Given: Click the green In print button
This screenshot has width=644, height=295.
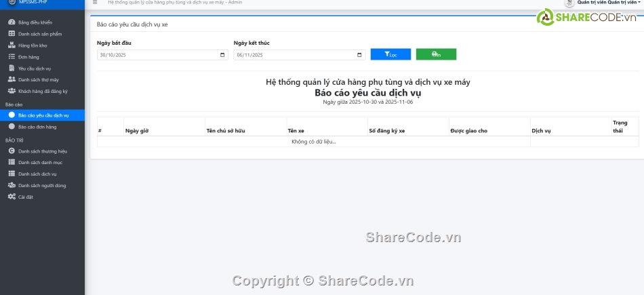Looking at the screenshot, I should (436, 54).
